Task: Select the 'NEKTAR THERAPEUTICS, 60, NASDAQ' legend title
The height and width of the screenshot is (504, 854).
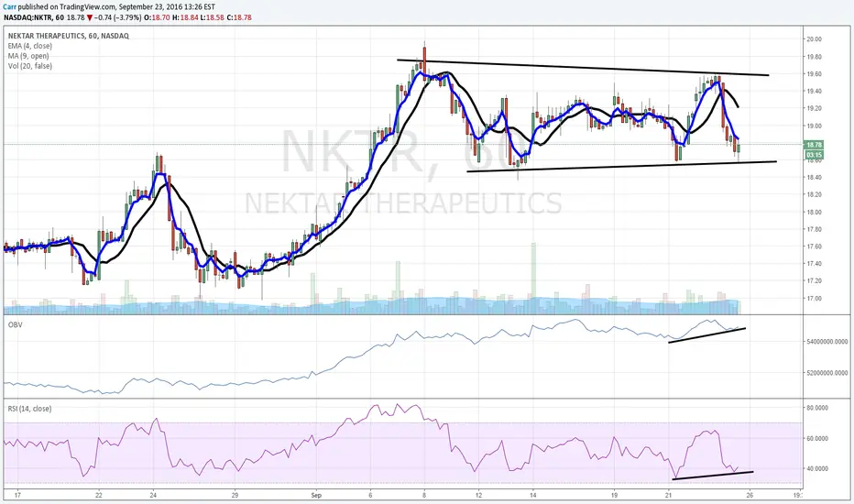Action: [x=69, y=36]
